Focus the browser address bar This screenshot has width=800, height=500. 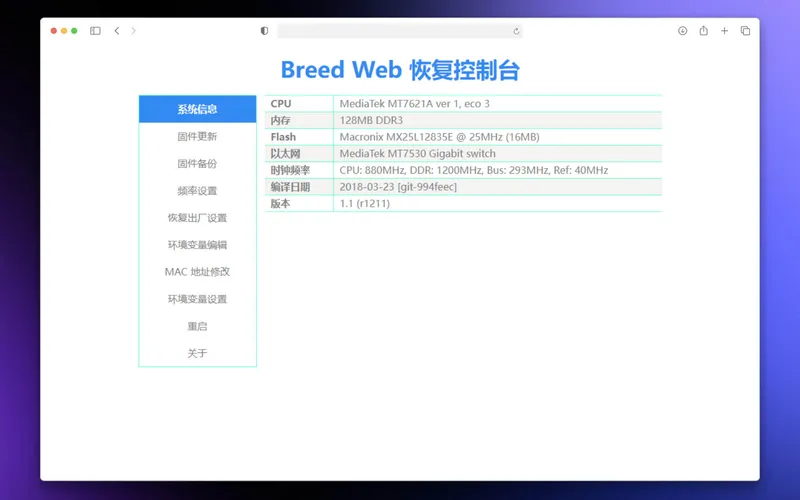(399, 31)
